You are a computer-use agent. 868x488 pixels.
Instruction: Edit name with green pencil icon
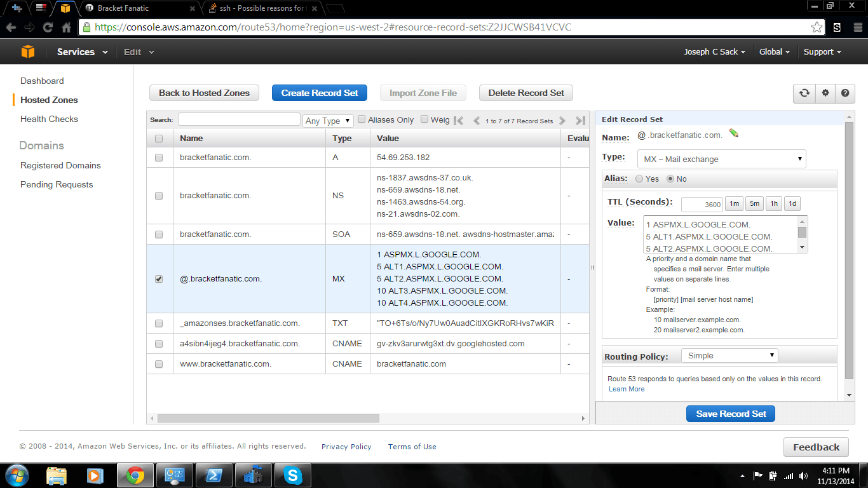click(x=734, y=133)
